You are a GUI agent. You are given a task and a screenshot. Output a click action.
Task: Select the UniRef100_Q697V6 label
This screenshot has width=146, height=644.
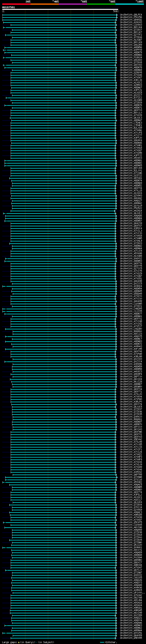point(131,352)
